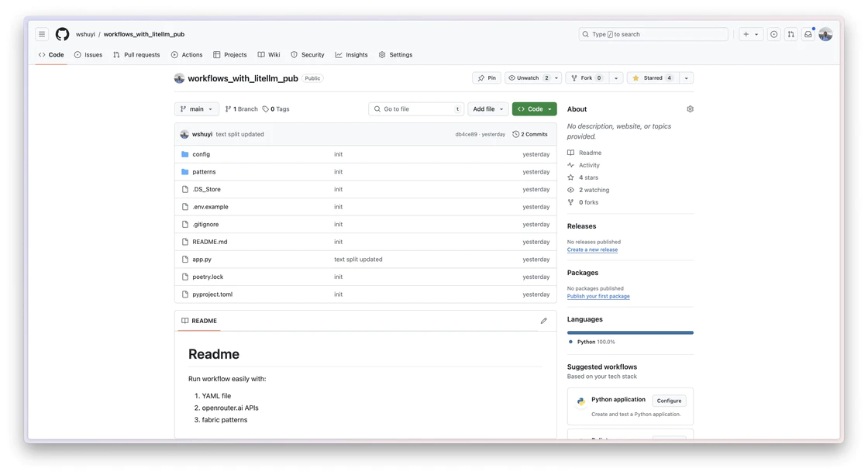This screenshot has width=868, height=475.
Task: Open the .DS_Store file
Action: (206, 189)
